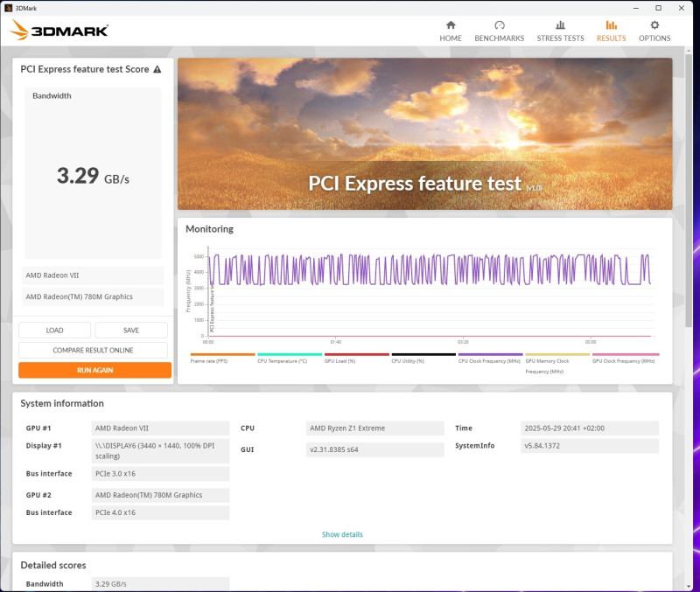Viewport: 700px width, 592px height.
Task: Click the SAVE button
Action: (x=131, y=331)
